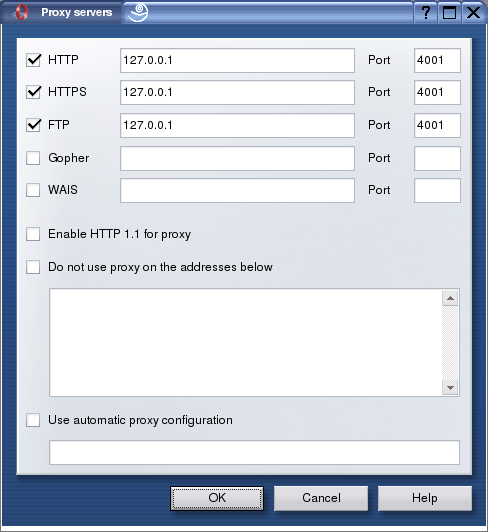Tick the WAIS proxy checkbox
Viewport: 488px width, 532px height.
tap(33, 190)
